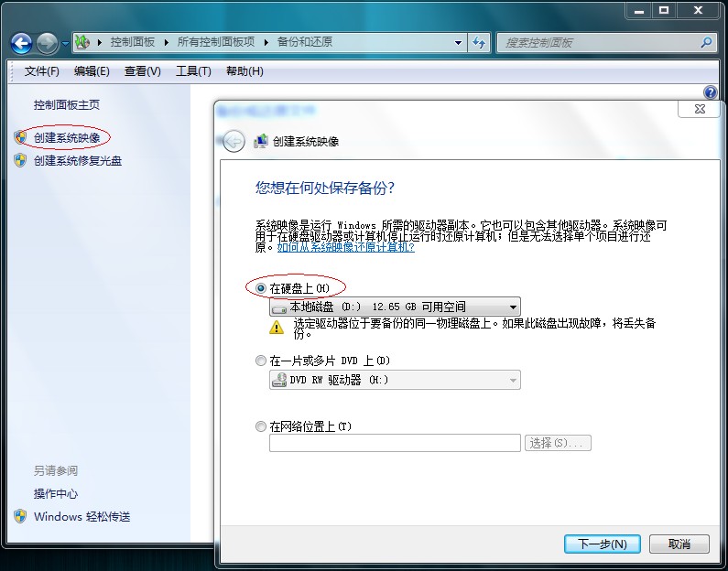Open 控制面板主页 link

click(x=67, y=105)
